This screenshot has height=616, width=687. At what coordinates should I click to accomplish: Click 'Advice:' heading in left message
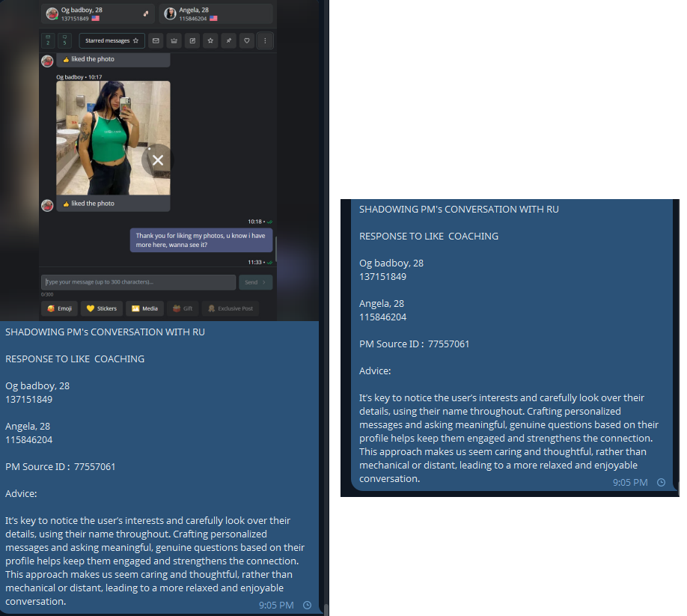pos(21,494)
